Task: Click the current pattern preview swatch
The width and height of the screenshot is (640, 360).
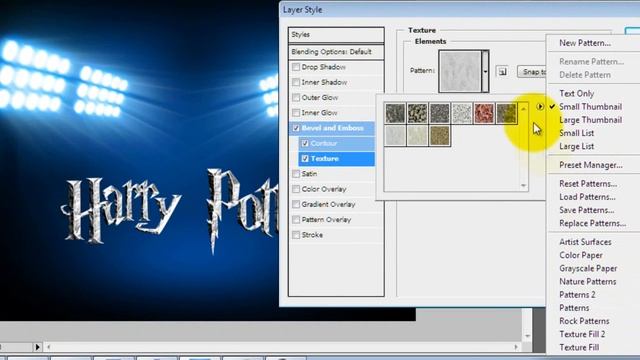Action: pyautogui.click(x=460, y=71)
